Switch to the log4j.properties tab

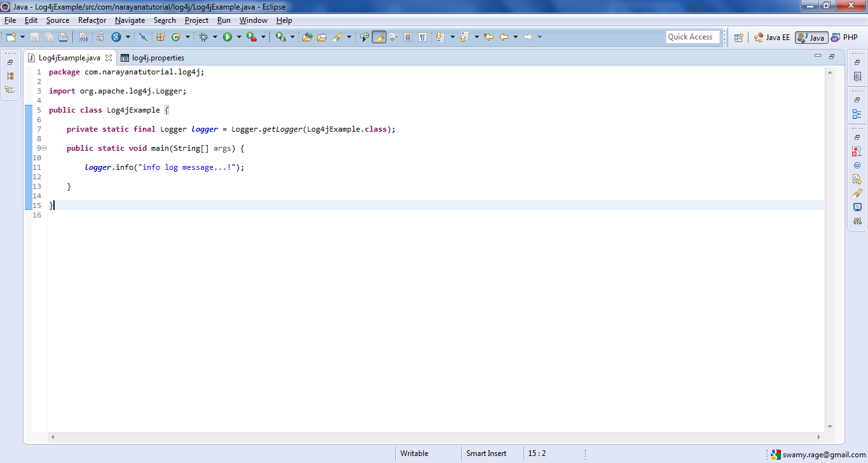click(153, 58)
